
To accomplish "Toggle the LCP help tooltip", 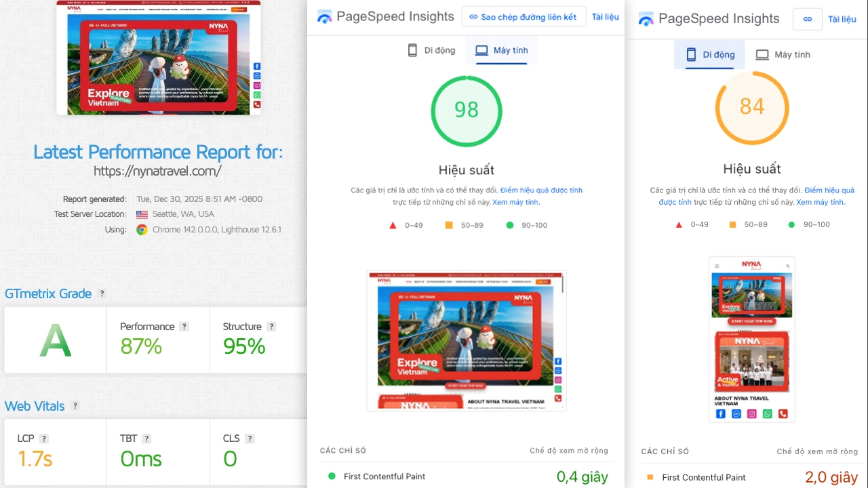I will click(44, 439).
